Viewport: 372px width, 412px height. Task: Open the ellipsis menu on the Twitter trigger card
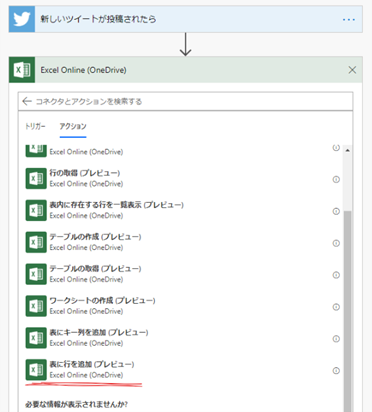[349, 20]
